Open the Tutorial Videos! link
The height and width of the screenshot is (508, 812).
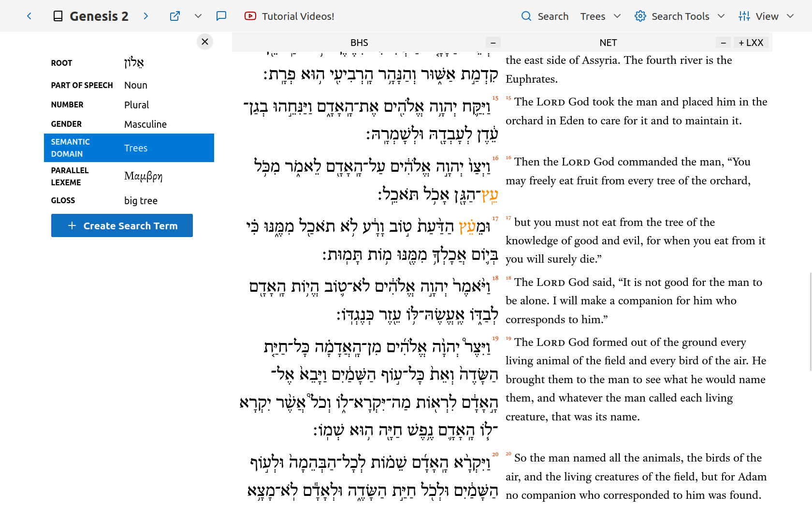[x=298, y=16]
